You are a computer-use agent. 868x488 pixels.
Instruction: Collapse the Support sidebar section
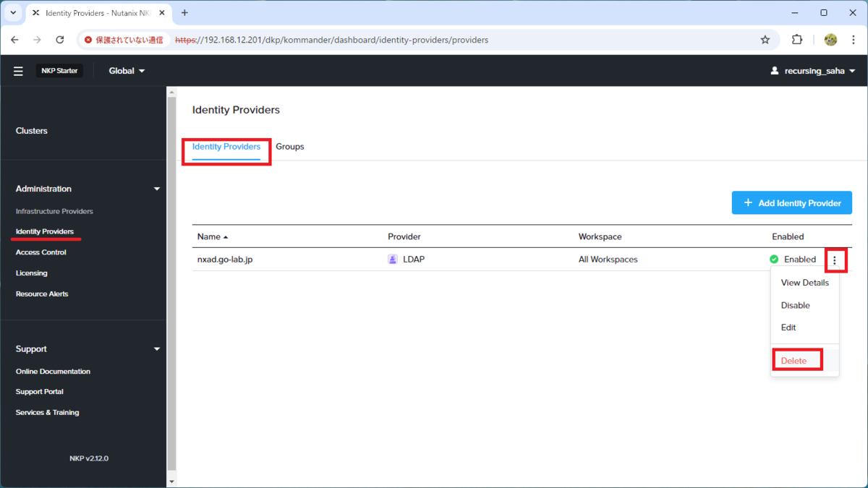(x=157, y=349)
